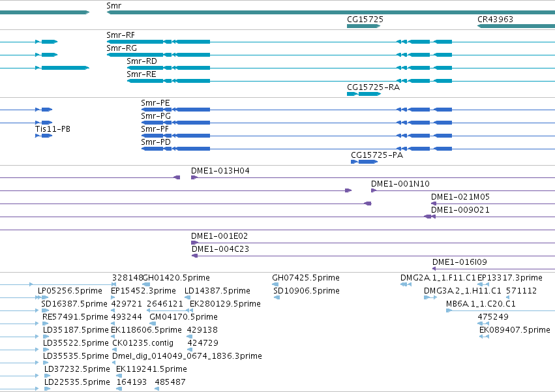This screenshot has width=555, height=392.
Task: Click the 328148 feature label
Action: pyautogui.click(x=127, y=278)
